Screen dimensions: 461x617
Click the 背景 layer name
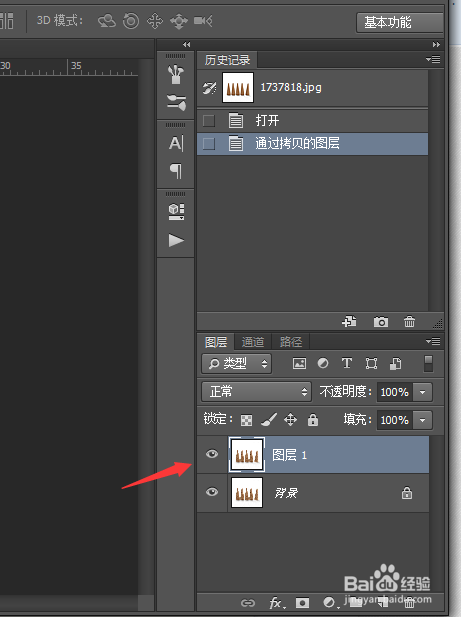point(286,493)
